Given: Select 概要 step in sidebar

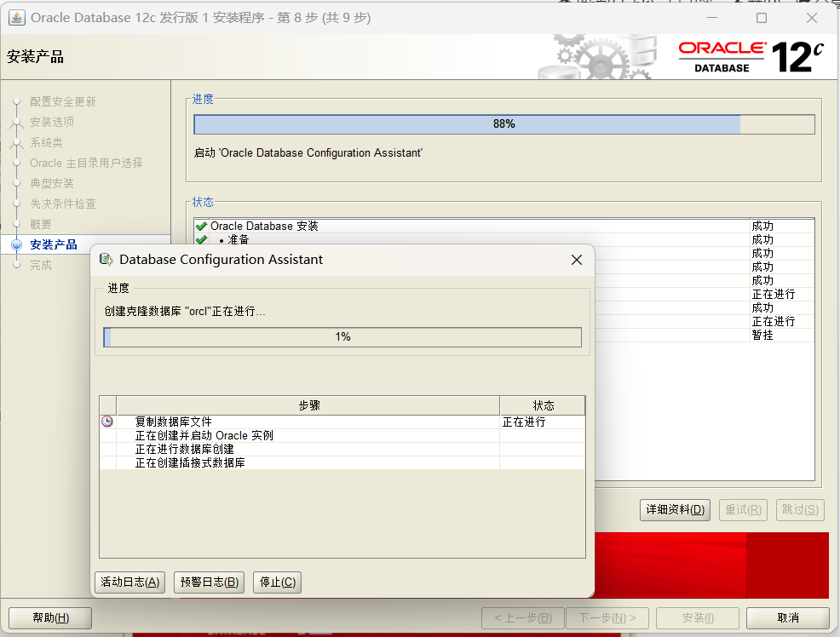Looking at the screenshot, I should coord(41,224).
